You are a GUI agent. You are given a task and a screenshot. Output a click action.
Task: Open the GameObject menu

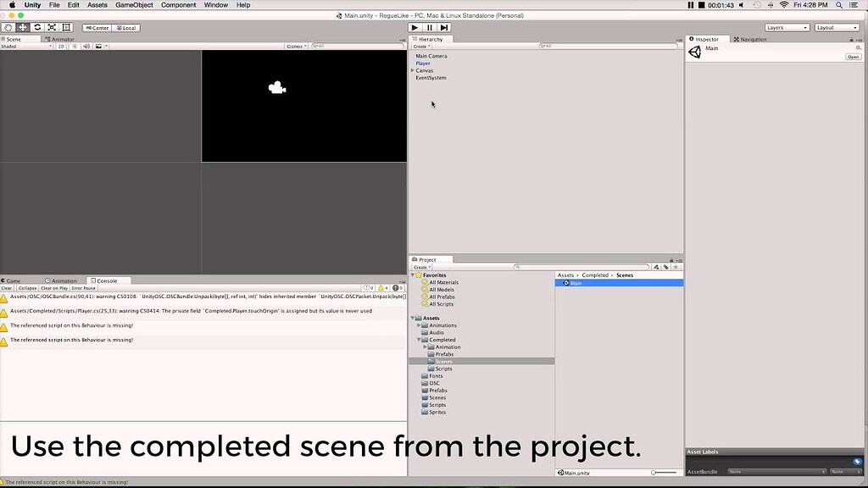pyautogui.click(x=136, y=4)
